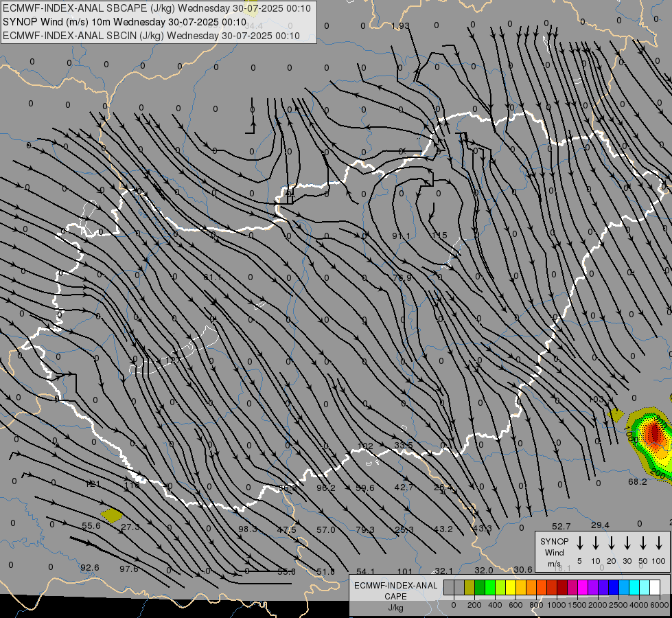Click the SYNOP Wind 10m title line

(124, 22)
